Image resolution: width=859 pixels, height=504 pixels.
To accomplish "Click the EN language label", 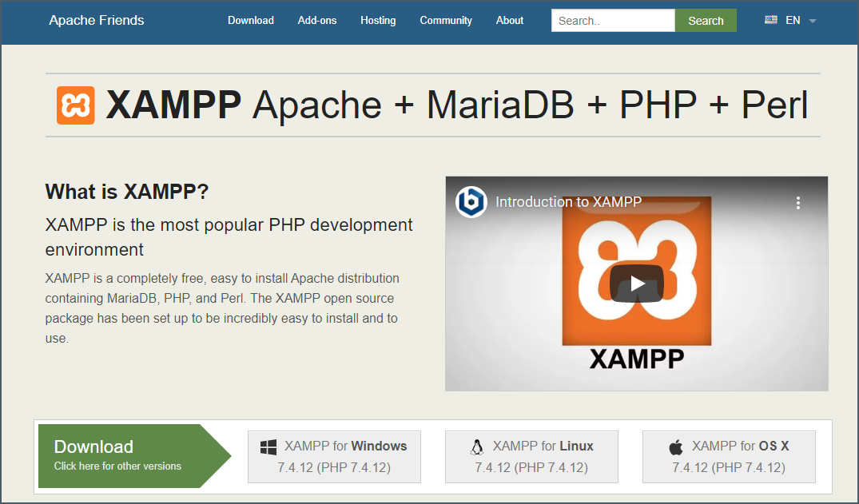I will (793, 20).
